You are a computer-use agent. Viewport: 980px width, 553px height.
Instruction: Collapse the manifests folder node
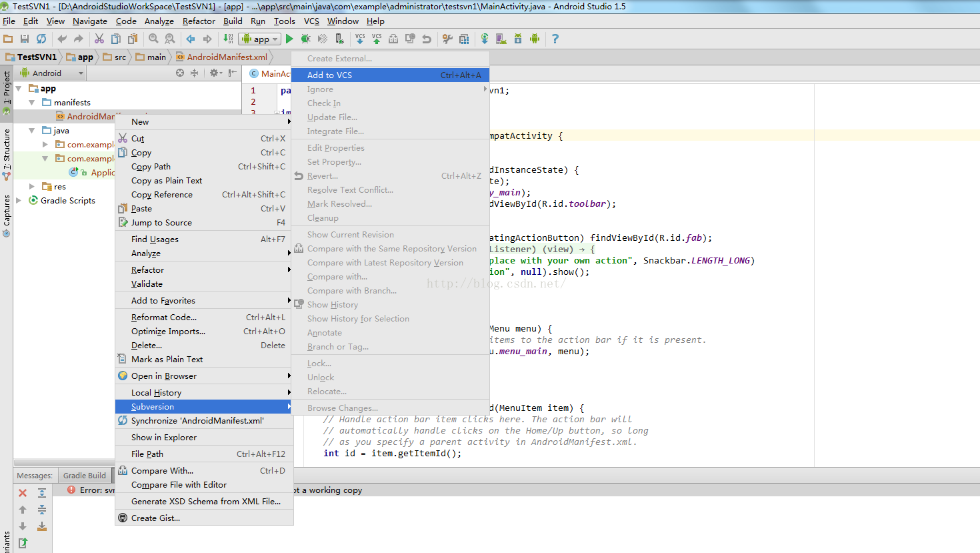point(32,102)
